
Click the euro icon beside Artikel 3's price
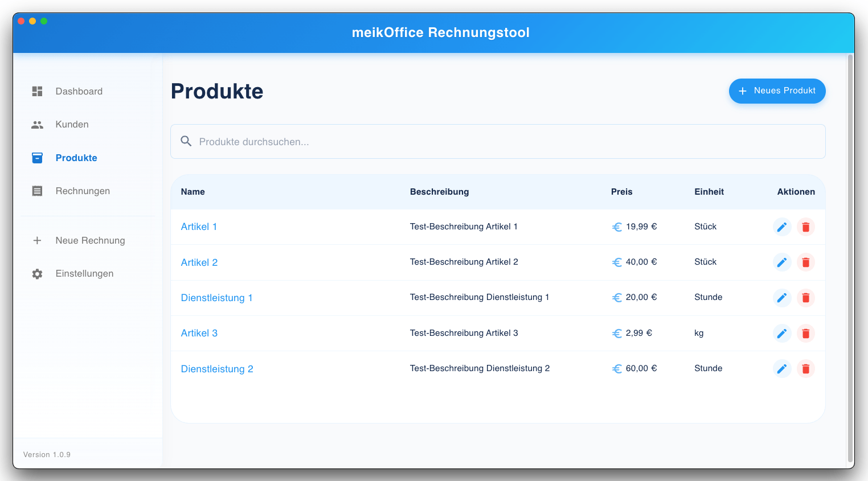pos(617,333)
